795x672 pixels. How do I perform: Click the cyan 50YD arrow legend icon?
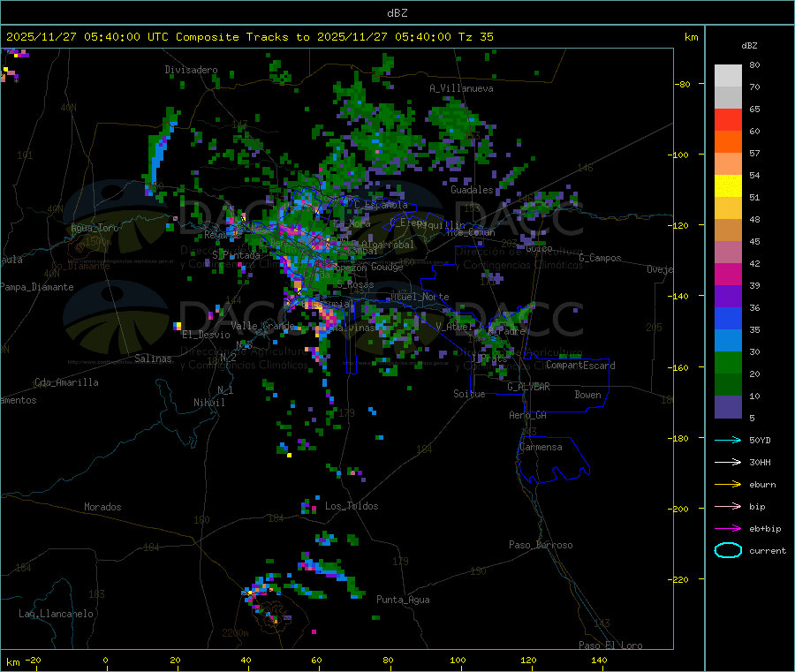point(728,440)
